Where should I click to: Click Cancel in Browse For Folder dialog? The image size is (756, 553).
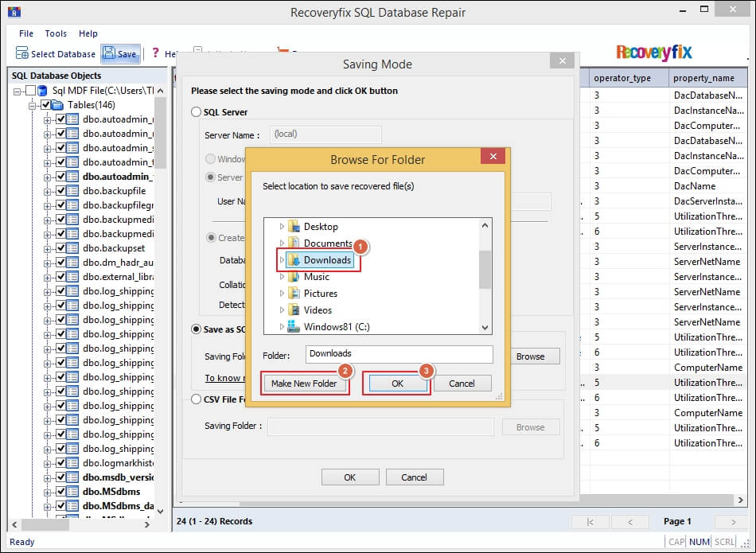coord(462,384)
